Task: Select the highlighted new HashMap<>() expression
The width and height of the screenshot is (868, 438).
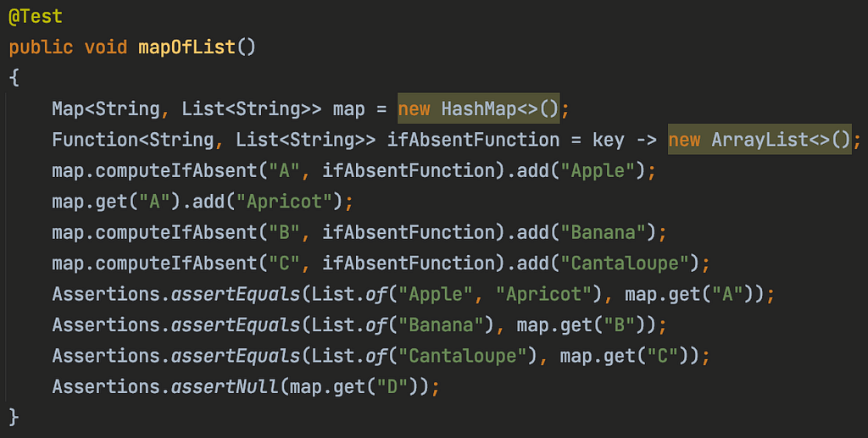Action: pyautogui.click(x=479, y=109)
